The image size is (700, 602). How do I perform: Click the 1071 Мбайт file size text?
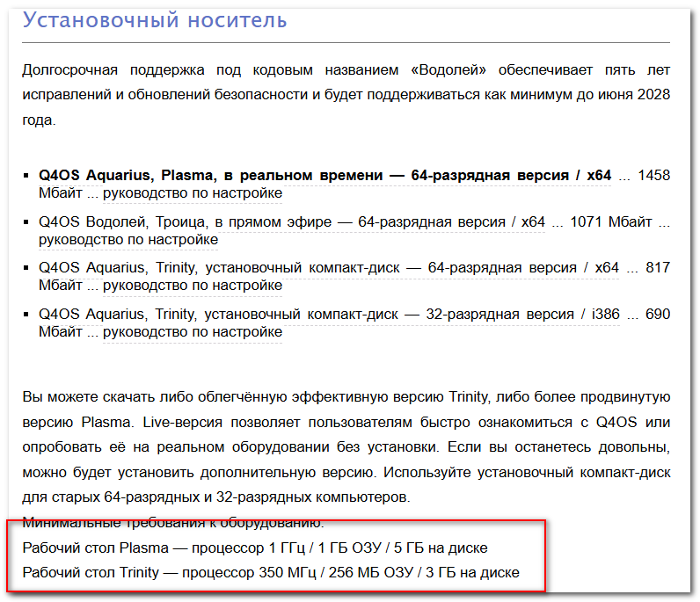click(610, 222)
